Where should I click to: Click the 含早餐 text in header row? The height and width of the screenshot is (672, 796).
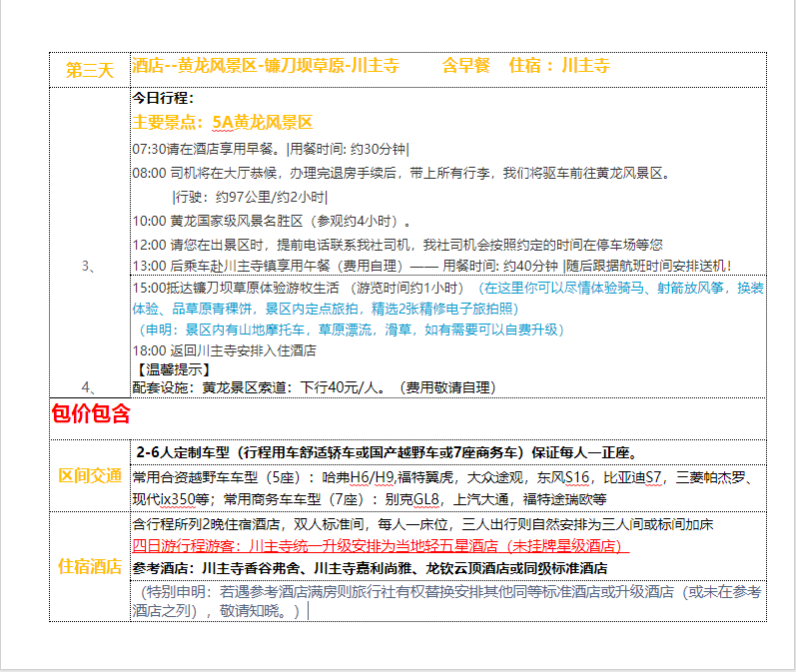click(466, 66)
